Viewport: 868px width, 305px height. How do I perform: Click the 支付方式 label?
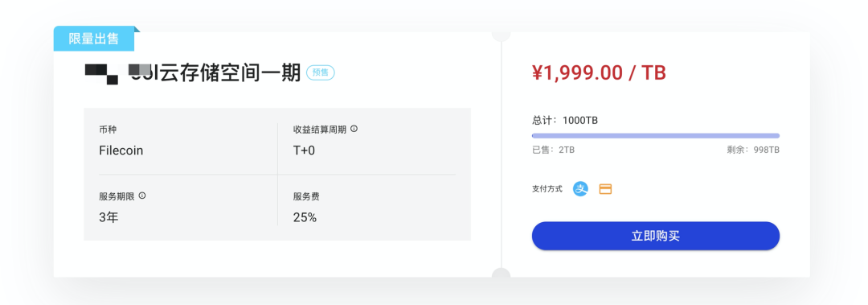547,189
